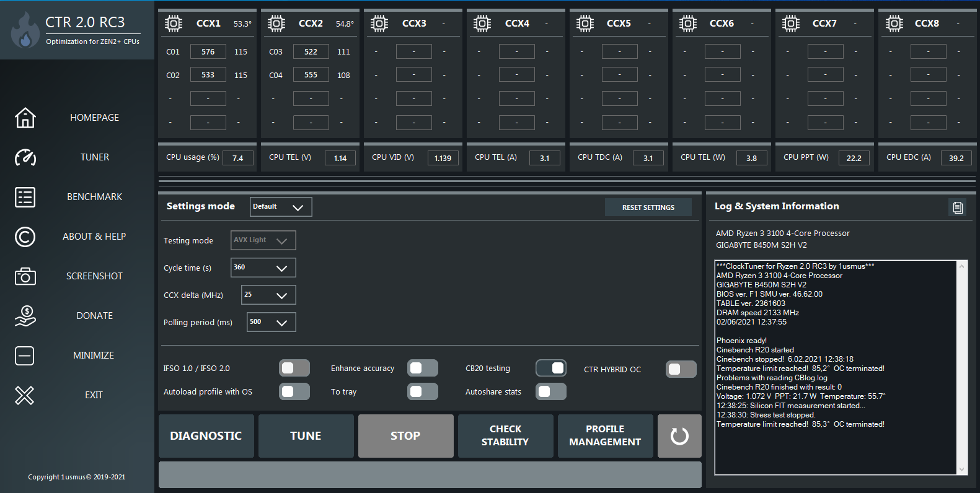Click the CPU VID value 1.139
The width and height of the screenshot is (980, 493).
[x=443, y=158]
